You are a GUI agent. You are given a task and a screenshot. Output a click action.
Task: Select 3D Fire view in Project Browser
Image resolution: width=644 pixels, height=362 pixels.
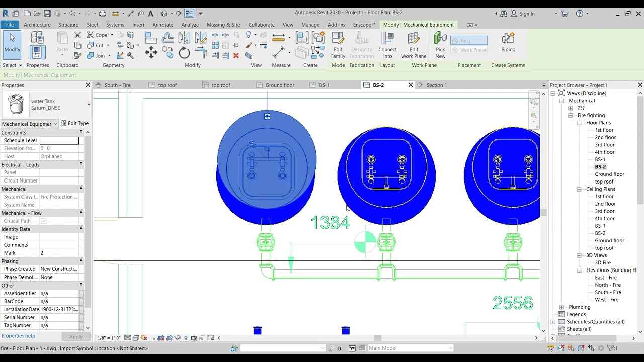pos(603,262)
